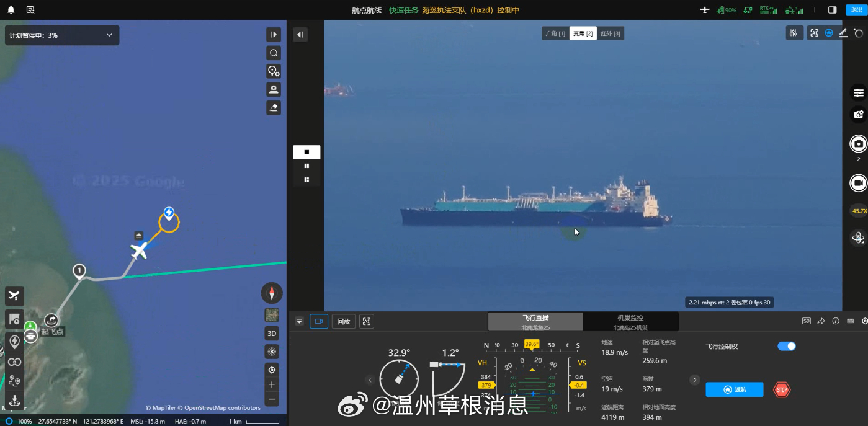Switch camera to 广角 [1] wide lens

pos(555,33)
